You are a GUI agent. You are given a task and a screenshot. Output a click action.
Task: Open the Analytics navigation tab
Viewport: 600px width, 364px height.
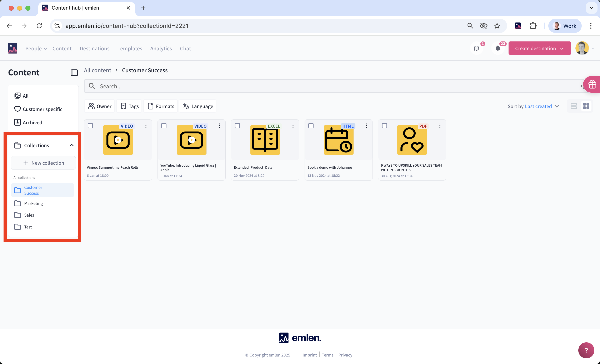pos(161,49)
